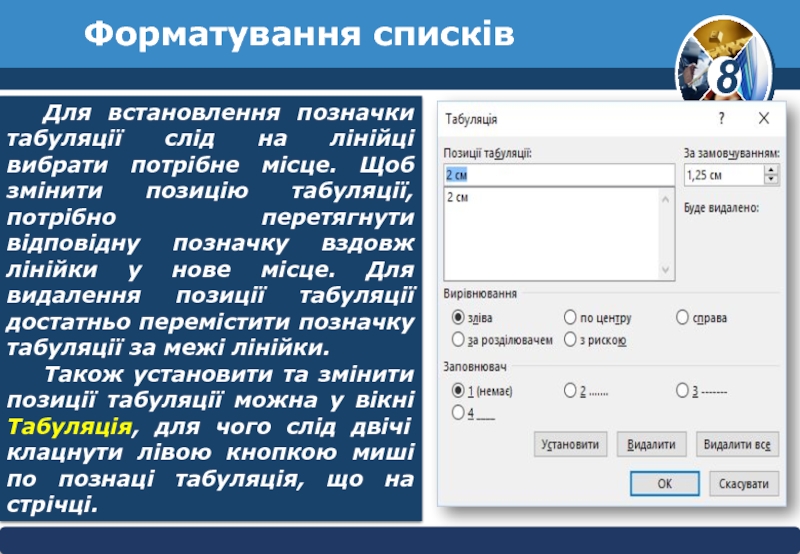Select dashed leader option 3
Viewport: 800px width, 554px height.
tap(682, 389)
